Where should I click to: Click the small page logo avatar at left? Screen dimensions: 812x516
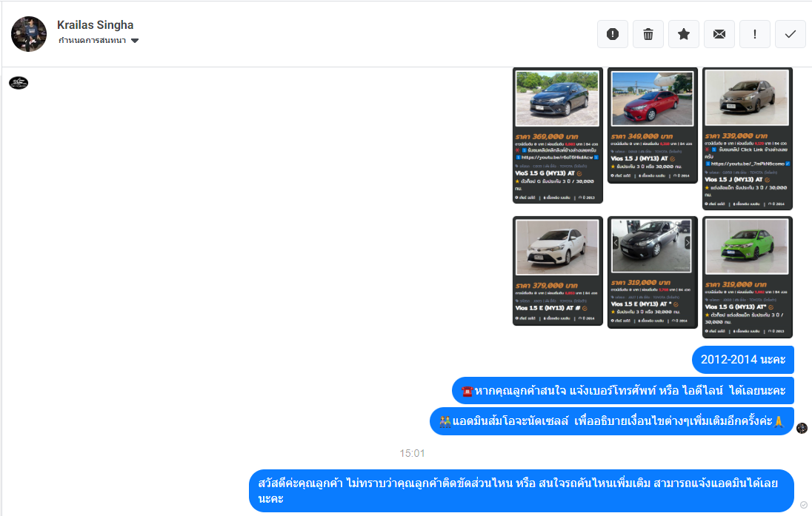point(19,83)
